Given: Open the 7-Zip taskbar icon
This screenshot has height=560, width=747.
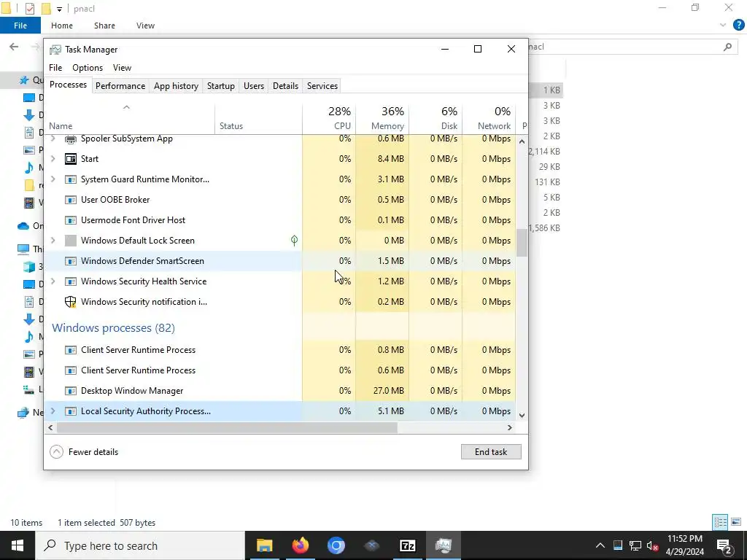Looking at the screenshot, I should (x=407, y=545).
